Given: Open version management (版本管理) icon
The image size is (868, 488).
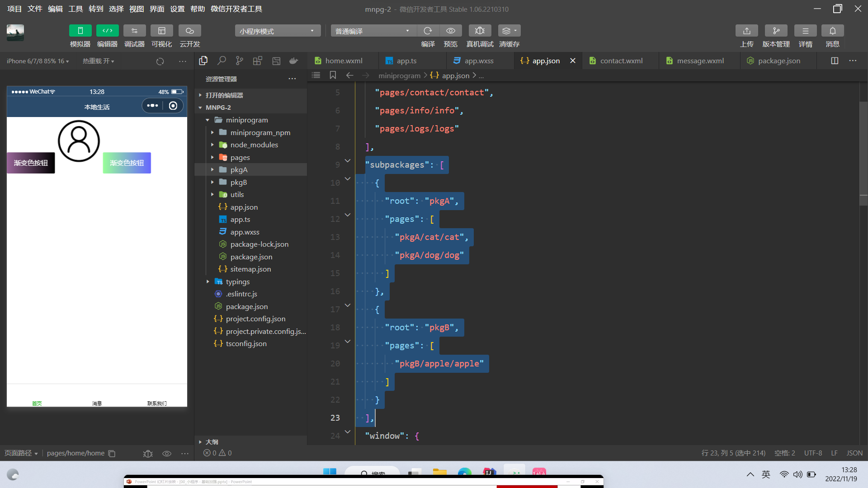Looking at the screenshot, I should 776,31.
